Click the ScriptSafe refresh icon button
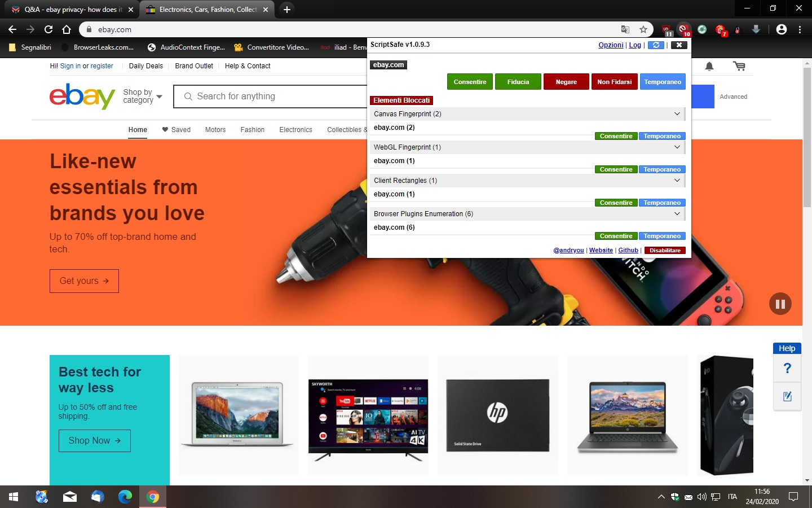This screenshot has width=812, height=508. click(656, 45)
